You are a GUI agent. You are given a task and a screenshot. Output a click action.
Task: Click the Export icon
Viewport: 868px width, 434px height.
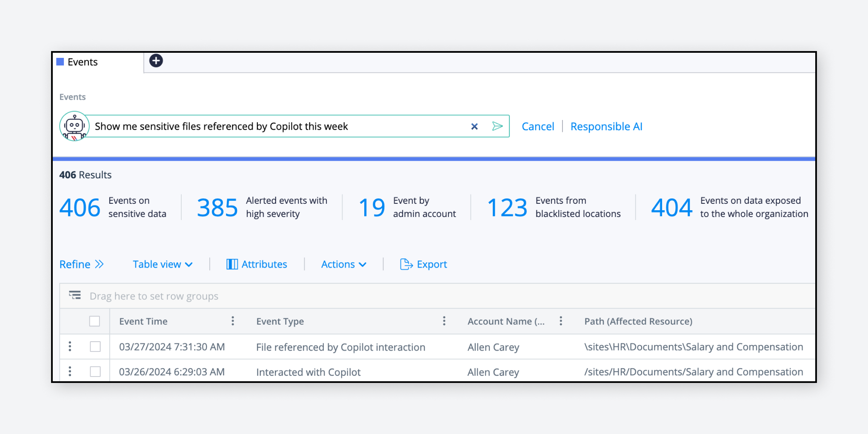point(407,264)
